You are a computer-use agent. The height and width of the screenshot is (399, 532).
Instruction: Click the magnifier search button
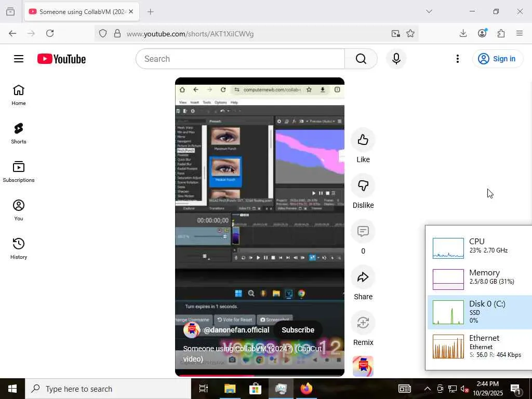point(361,59)
